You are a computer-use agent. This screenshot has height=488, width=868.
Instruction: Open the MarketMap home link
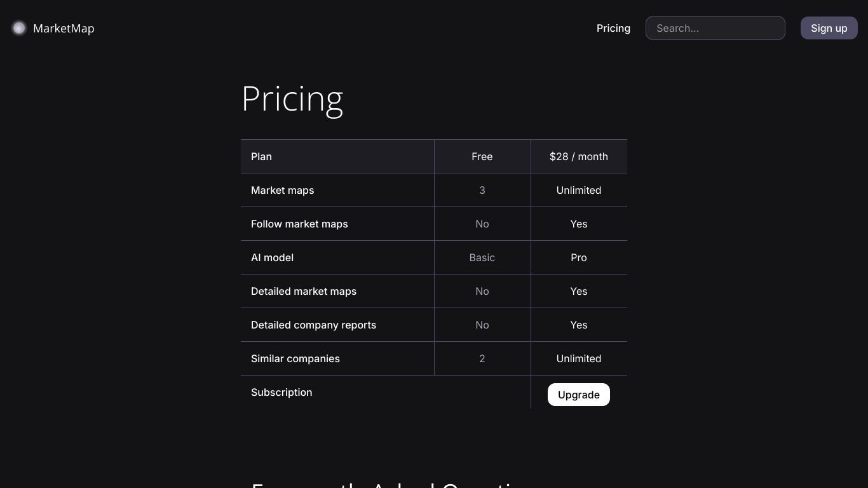click(x=64, y=28)
